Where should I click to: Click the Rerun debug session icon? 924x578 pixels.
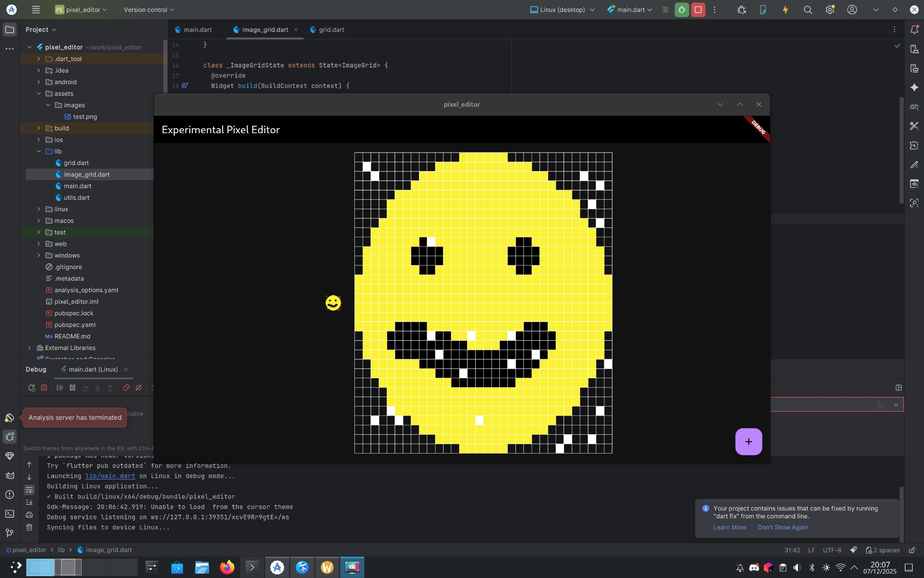(x=31, y=388)
